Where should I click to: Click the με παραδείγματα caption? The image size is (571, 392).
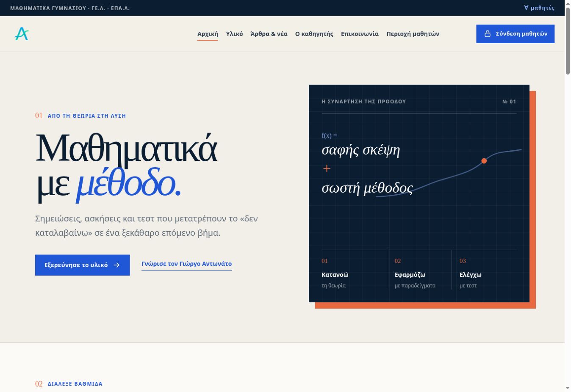(x=415, y=286)
